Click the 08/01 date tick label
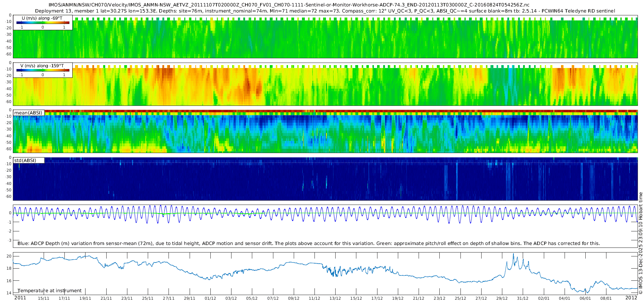This screenshot has width=644, height=304. pyautogui.click(x=606, y=298)
